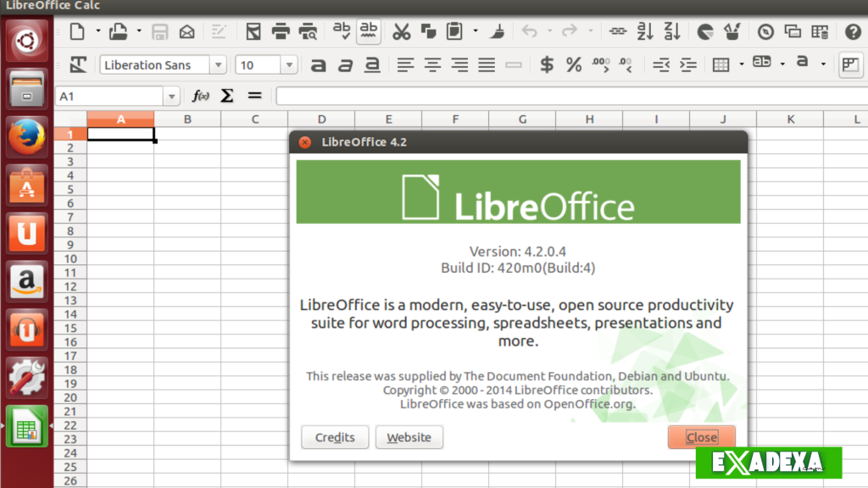Expand the font size dropdown

[x=287, y=64]
